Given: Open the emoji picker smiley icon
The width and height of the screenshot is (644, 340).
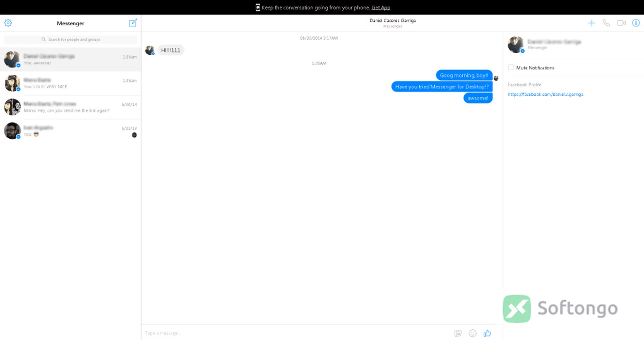Looking at the screenshot, I should coord(472,333).
